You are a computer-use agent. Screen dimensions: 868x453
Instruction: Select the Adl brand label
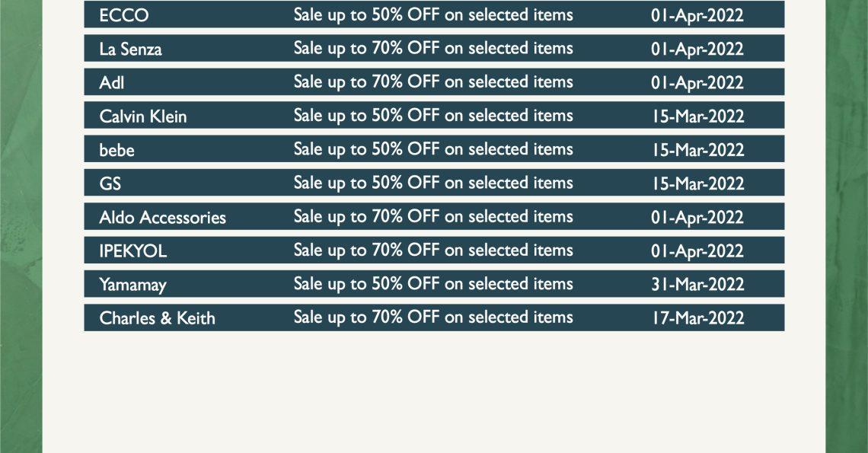tap(111, 82)
